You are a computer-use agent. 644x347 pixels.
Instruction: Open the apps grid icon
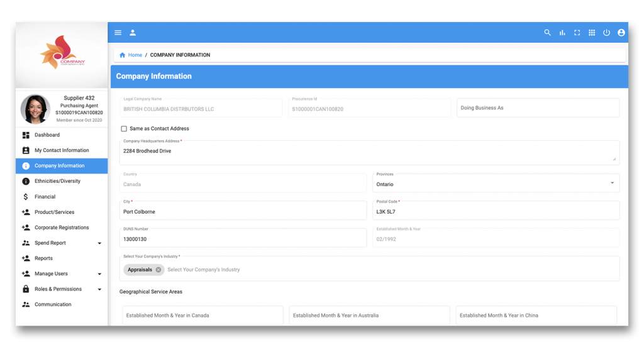pos(592,33)
